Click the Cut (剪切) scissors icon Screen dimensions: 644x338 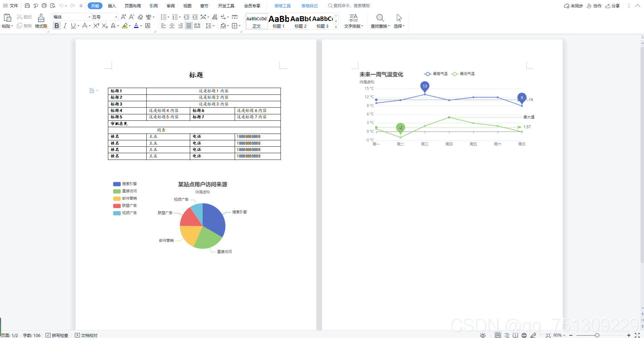click(20, 17)
